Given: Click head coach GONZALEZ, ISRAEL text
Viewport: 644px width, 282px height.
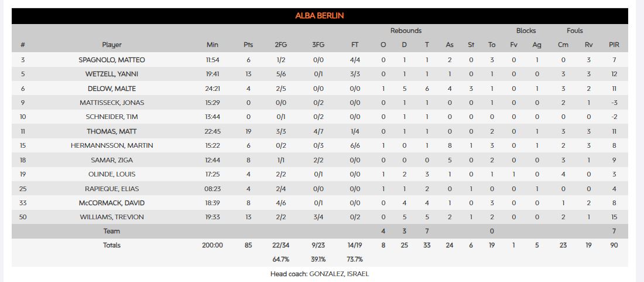Looking at the screenshot, I should [x=320, y=274].
